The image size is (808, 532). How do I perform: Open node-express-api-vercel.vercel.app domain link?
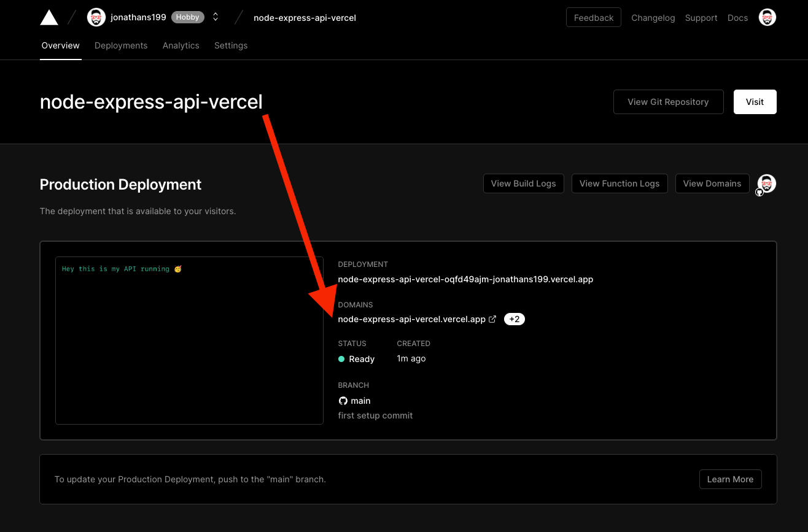[411, 319]
